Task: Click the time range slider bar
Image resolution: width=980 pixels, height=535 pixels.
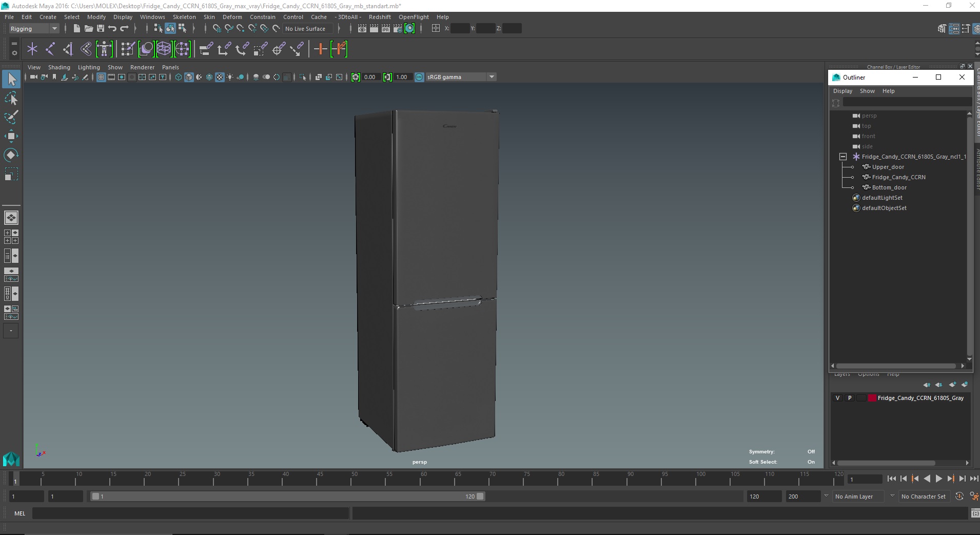Action: pyautogui.click(x=287, y=496)
